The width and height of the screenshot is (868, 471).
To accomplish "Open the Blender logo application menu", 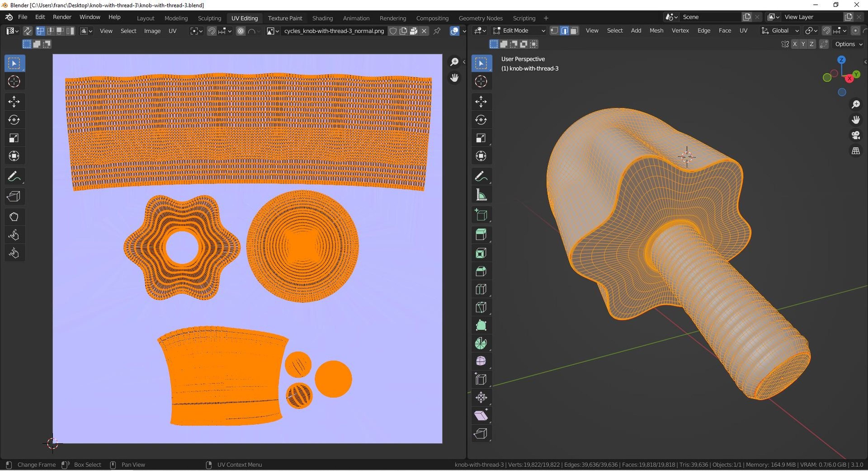I will coord(9,17).
